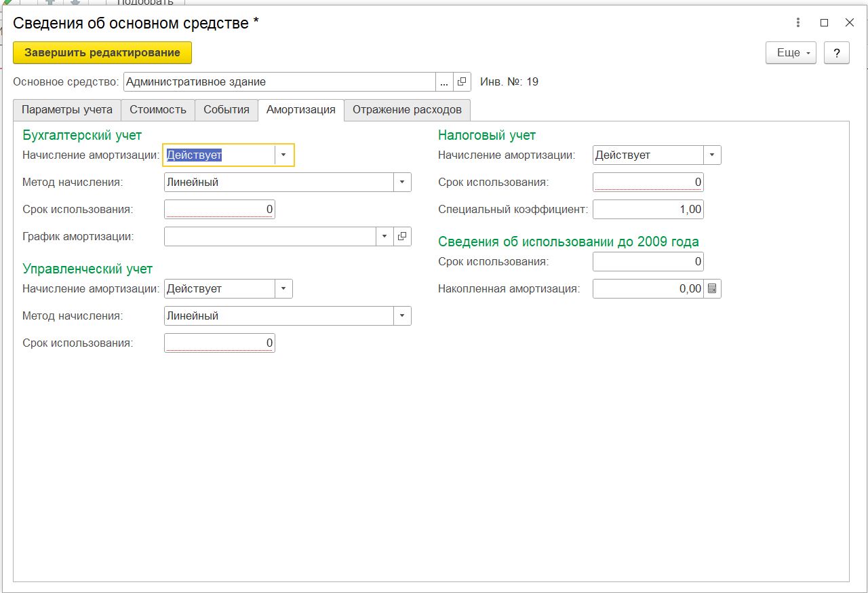Click the help question mark button

(837, 53)
